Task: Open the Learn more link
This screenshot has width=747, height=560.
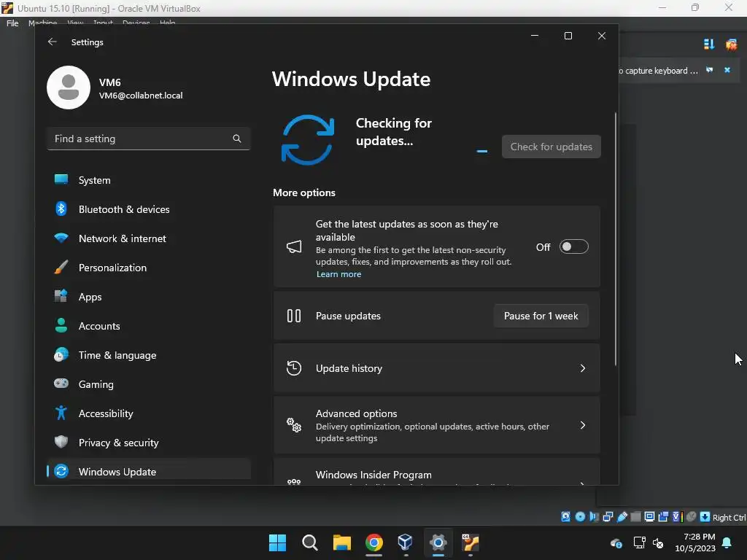Action: pyautogui.click(x=338, y=274)
